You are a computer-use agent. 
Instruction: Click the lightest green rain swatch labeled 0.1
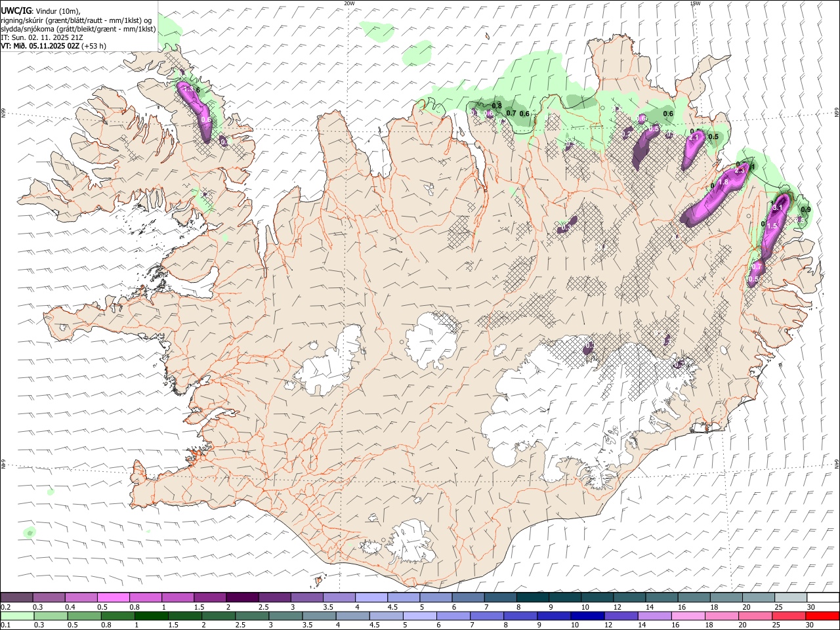(x=18, y=616)
